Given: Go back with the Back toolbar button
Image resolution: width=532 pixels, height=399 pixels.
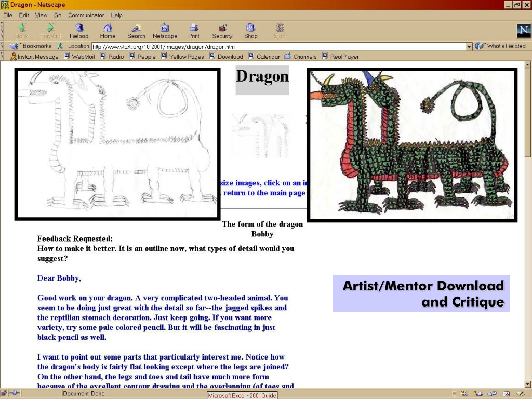Looking at the screenshot, I should pyautogui.click(x=22, y=31).
